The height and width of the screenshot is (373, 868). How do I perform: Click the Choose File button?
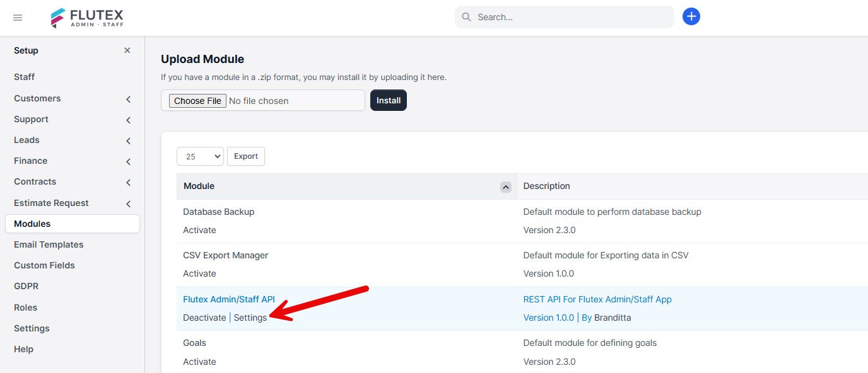pos(197,101)
